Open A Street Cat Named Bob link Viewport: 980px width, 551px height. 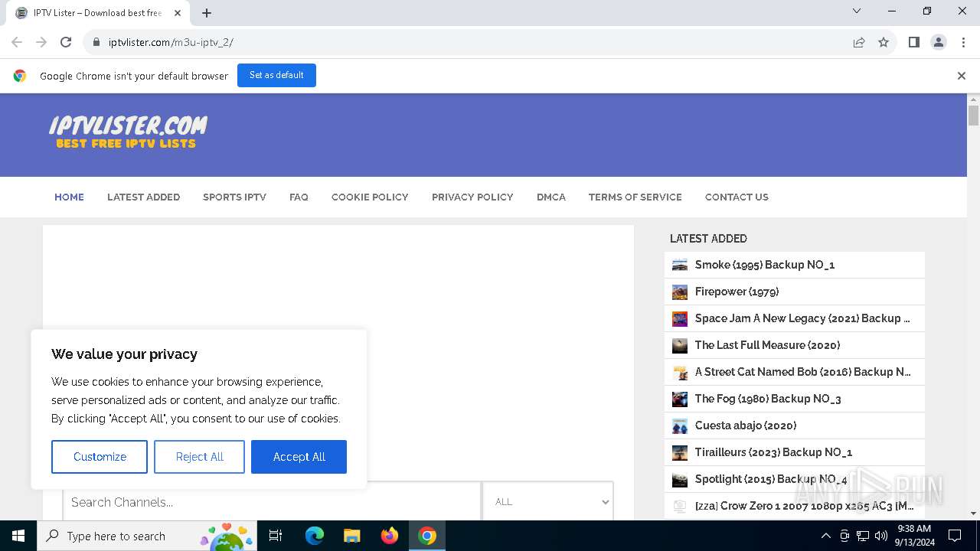coord(803,372)
